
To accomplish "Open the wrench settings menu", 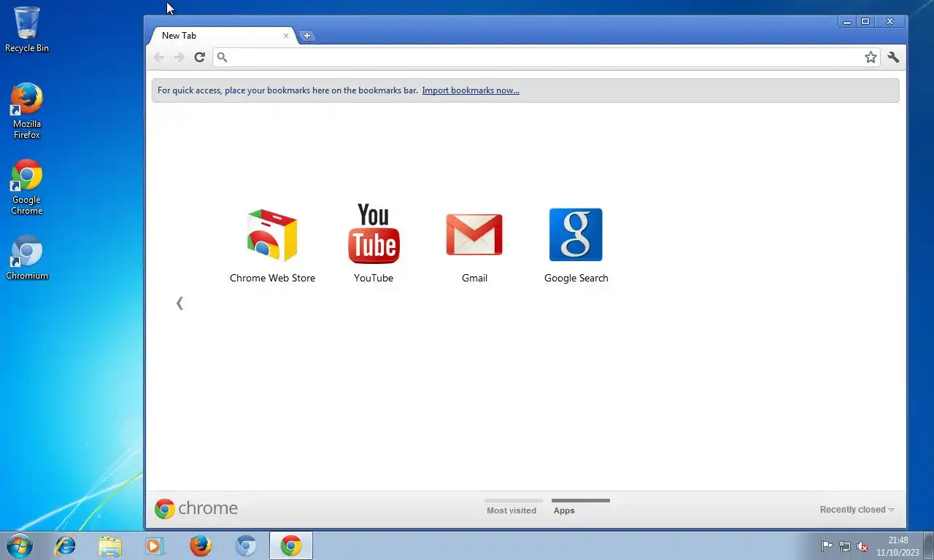I will click(893, 57).
